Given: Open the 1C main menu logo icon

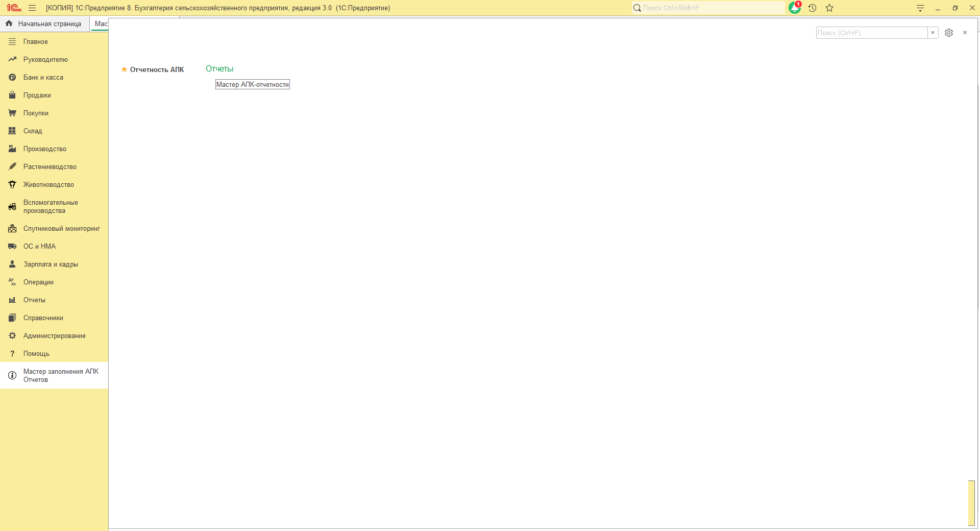Looking at the screenshot, I should click(14, 8).
